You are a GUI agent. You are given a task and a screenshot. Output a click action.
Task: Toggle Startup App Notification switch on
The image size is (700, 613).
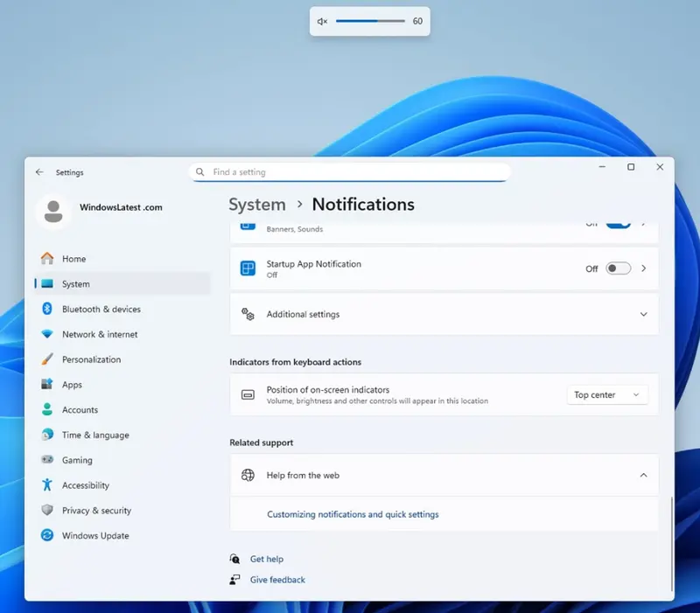click(x=618, y=268)
